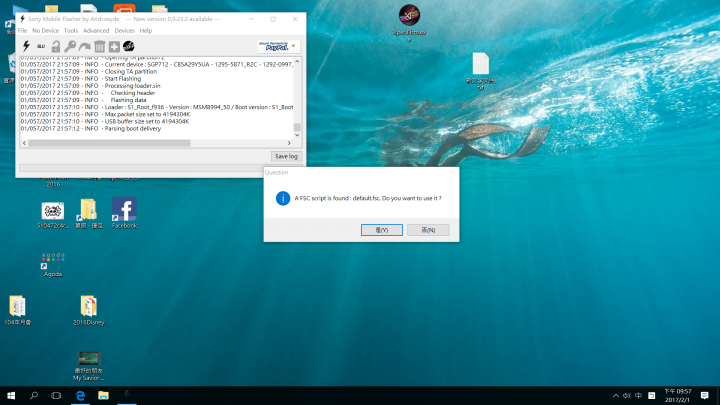This screenshot has height=405, width=720.
Task: Click log scrollbar down arrow
Action: click(x=297, y=135)
